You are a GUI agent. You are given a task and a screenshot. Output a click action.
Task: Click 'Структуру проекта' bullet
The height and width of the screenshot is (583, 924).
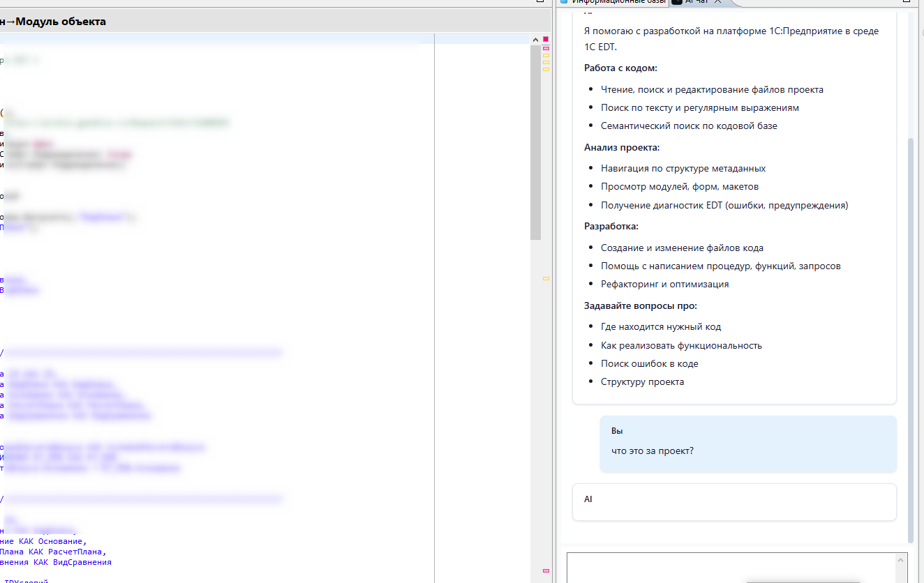(642, 382)
